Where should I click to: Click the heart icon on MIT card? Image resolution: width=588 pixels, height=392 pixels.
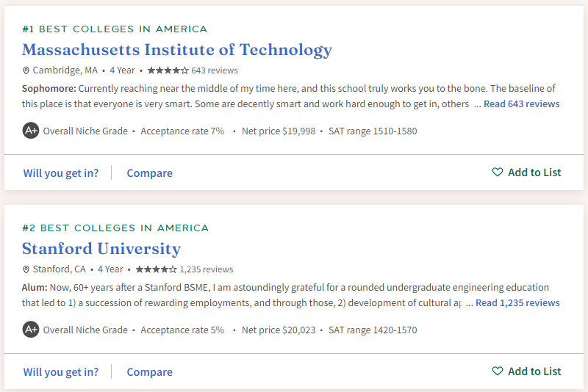point(498,173)
